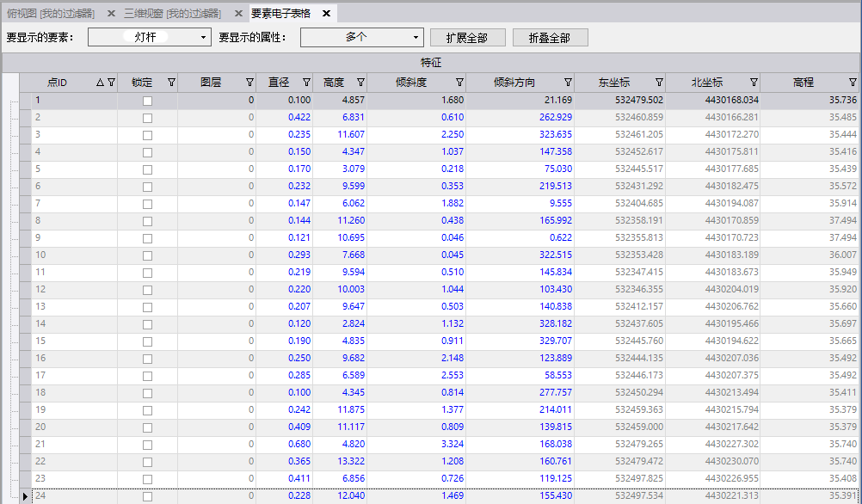This screenshot has width=862, height=504.
Task: Select the row header of row 24
Action: click(x=25, y=496)
